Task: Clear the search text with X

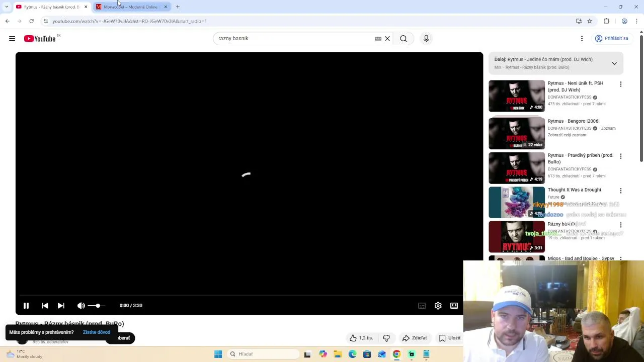Action: (387, 38)
